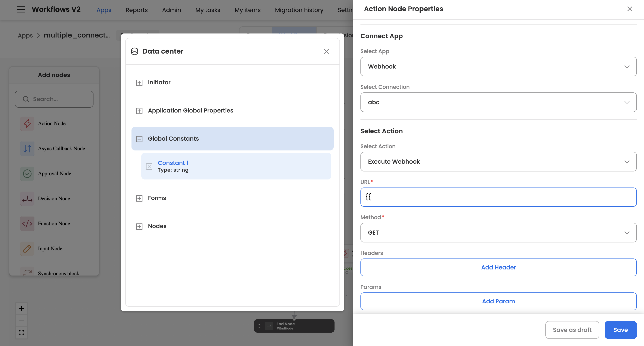Viewport: 644px width, 346px height.
Task: Open the Method GET dropdown
Action: [x=498, y=232]
